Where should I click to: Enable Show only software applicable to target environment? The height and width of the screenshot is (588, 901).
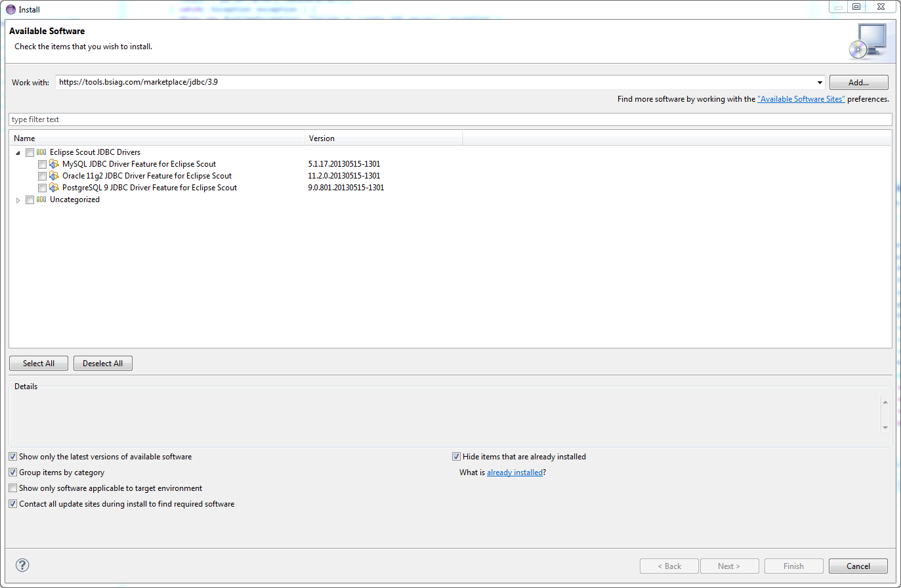(12, 488)
